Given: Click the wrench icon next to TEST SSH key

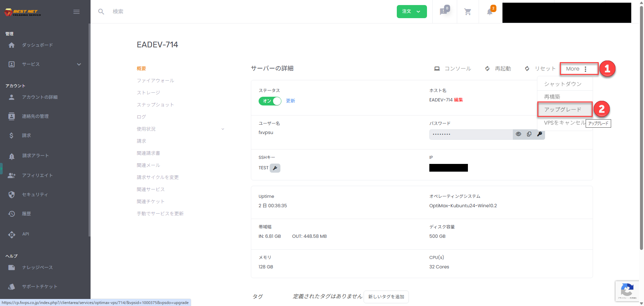Looking at the screenshot, I should [x=275, y=168].
